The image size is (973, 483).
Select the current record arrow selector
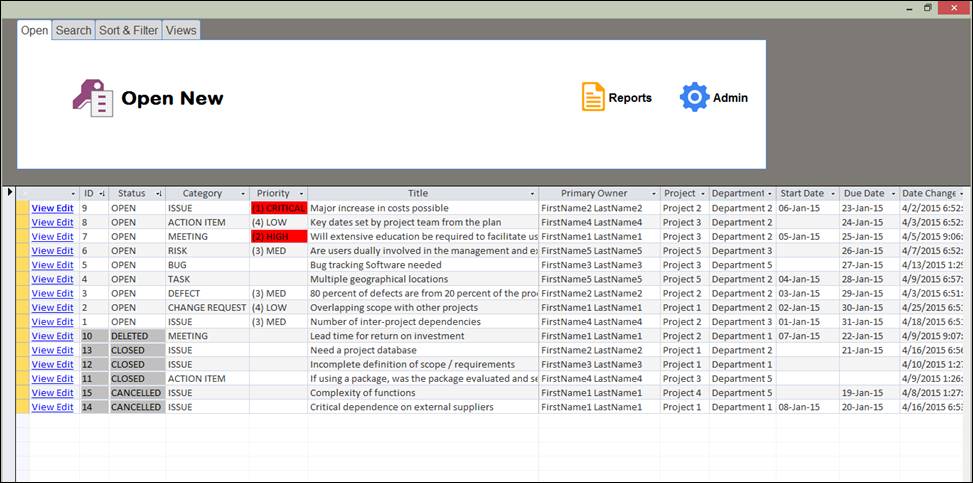point(9,192)
